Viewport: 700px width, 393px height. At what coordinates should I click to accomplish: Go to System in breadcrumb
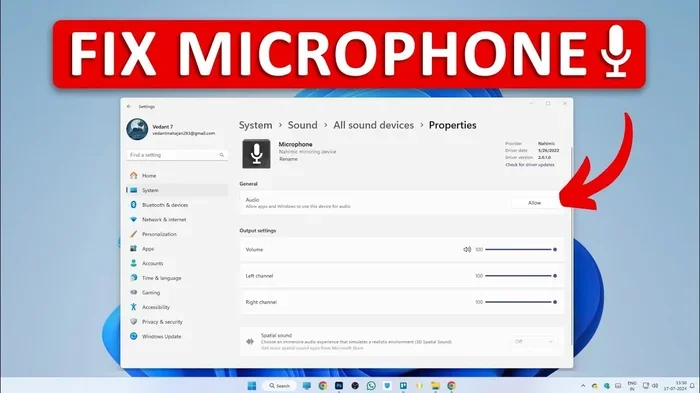[x=255, y=125]
